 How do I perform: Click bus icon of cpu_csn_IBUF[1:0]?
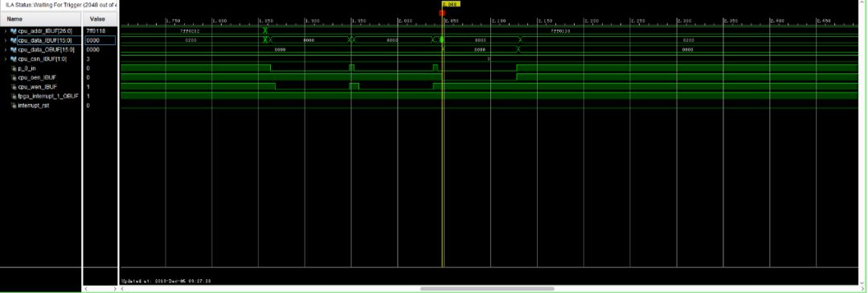14,59
